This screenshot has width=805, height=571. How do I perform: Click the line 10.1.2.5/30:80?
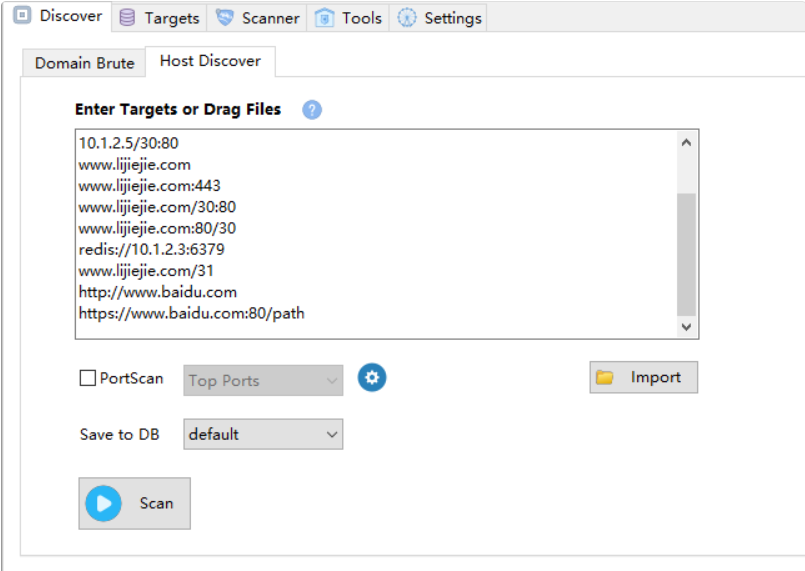pyautogui.click(x=128, y=143)
